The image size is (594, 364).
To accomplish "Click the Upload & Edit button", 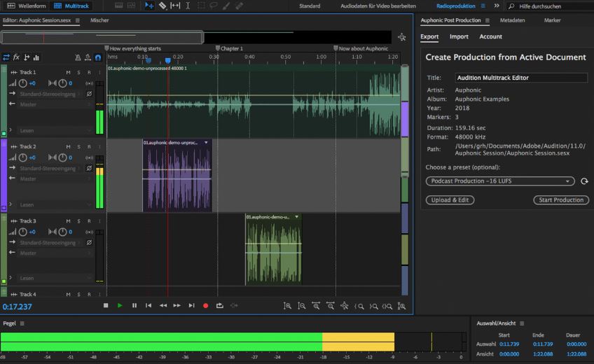I will (450, 199).
